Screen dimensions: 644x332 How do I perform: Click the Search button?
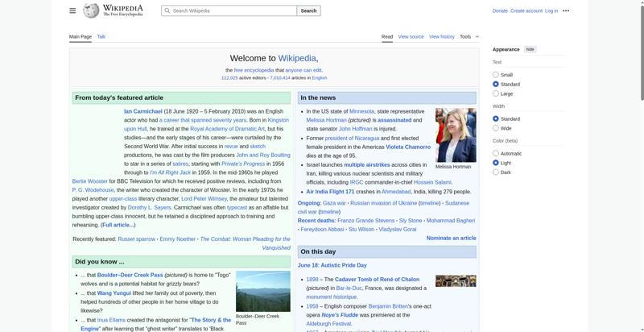coord(308,10)
